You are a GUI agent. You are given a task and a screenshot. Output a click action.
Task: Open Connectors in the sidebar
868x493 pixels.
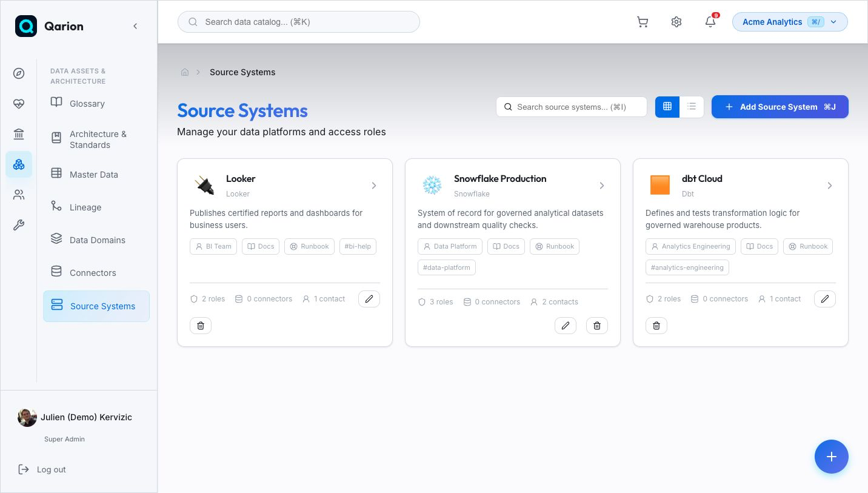96,272
